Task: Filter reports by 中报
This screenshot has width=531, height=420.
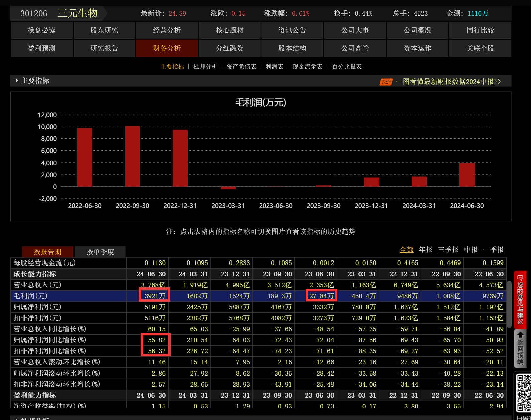Action: 471,250
